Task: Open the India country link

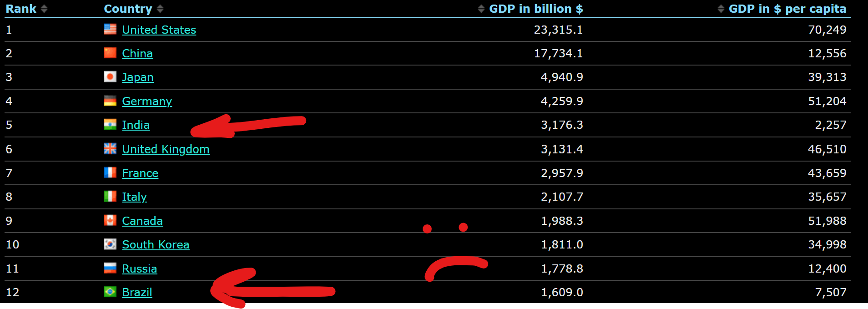Action: coord(136,125)
